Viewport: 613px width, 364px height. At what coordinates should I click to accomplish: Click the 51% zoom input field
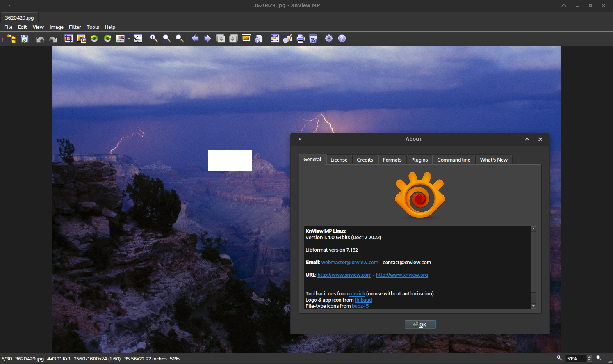click(x=576, y=359)
